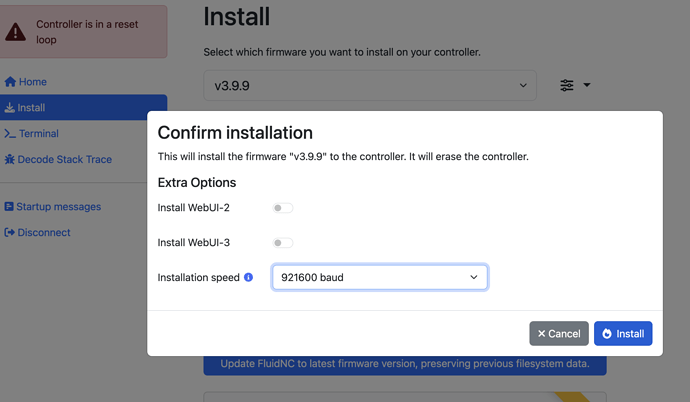Open the Installation speed baud dropdown
The width and height of the screenshot is (690, 402).
coord(379,277)
